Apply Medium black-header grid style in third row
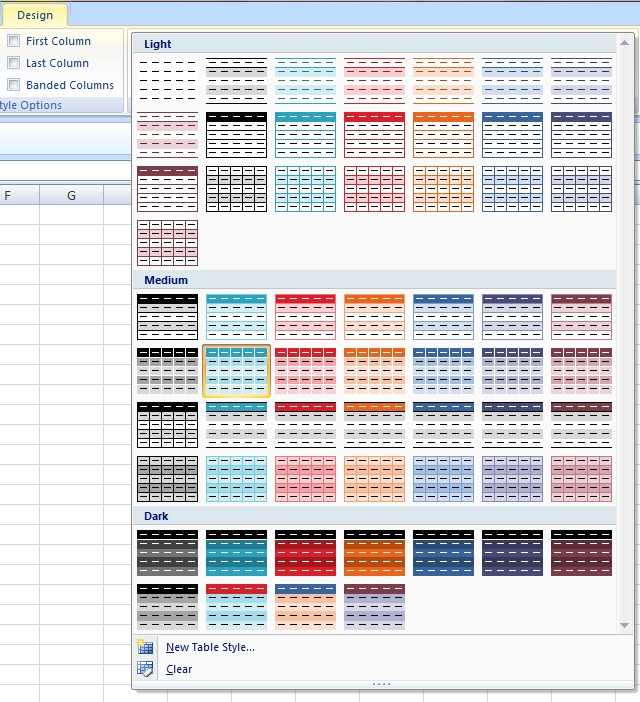640x702 pixels. click(x=167, y=425)
